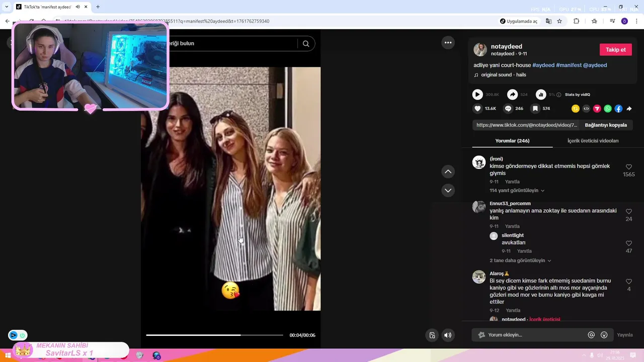Image resolution: width=644 pixels, height=362 pixels.
Task: Open Chrome extensions puzzle icon
Action: pos(577,21)
